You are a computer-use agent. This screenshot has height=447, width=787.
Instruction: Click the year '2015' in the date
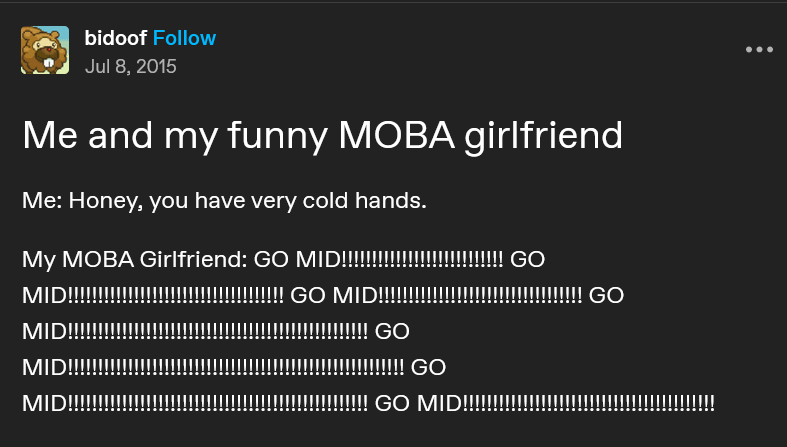pos(156,67)
